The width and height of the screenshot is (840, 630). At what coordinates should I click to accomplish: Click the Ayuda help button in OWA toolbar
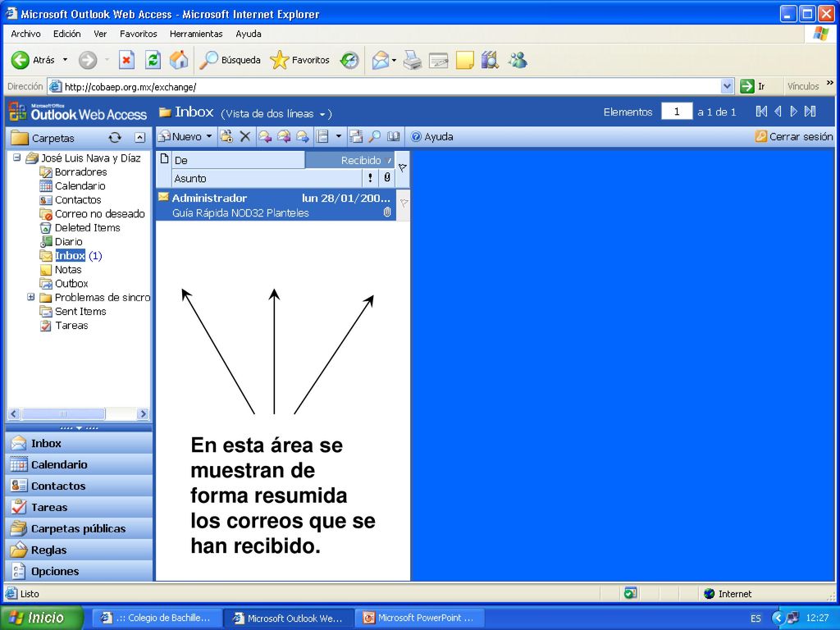coord(431,137)
